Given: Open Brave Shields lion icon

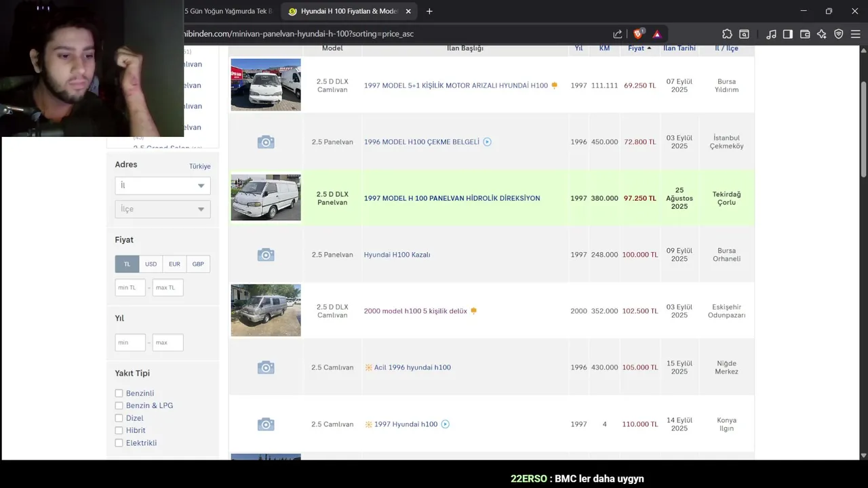Looking at the screenshot, I should click(x=637, y=34).
